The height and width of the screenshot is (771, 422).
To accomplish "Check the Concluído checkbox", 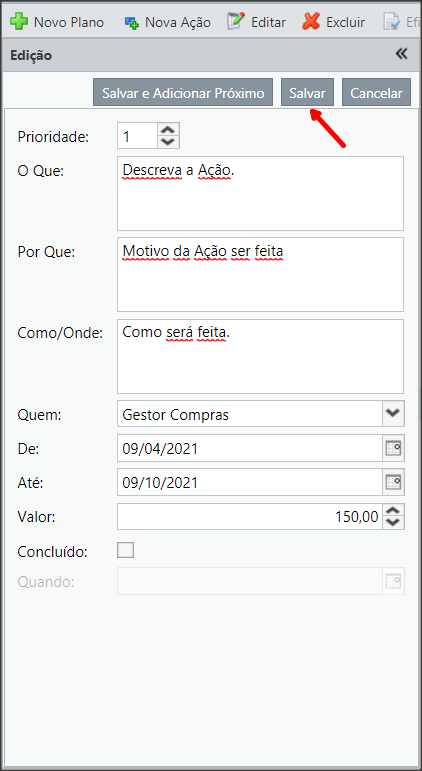I will [125, 550].
